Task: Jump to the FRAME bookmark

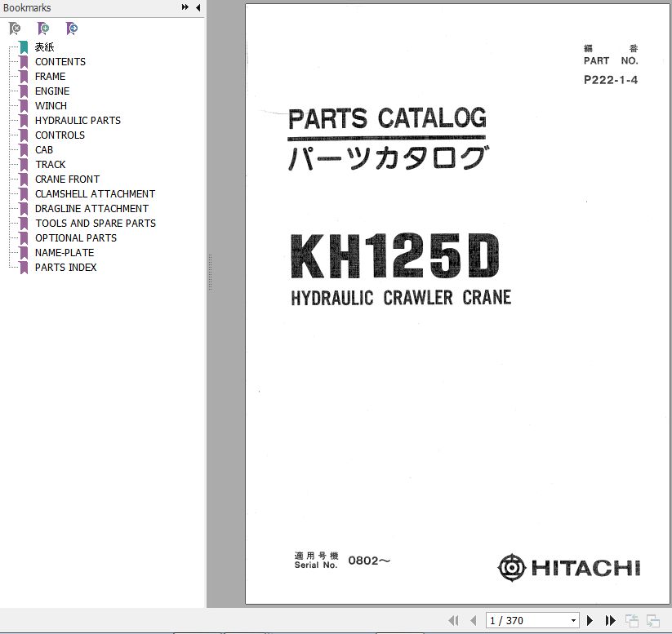Action: pos(50,76)
